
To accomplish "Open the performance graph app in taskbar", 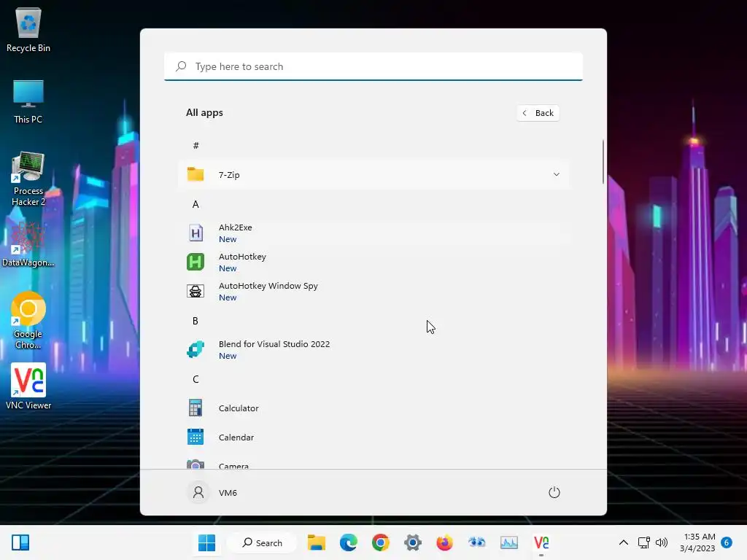I will (508, 542).
